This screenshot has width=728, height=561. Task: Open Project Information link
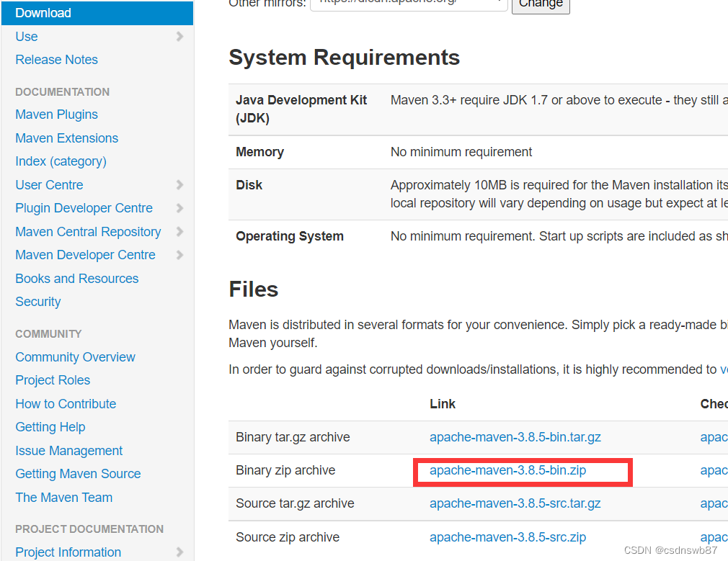(68, 552)
